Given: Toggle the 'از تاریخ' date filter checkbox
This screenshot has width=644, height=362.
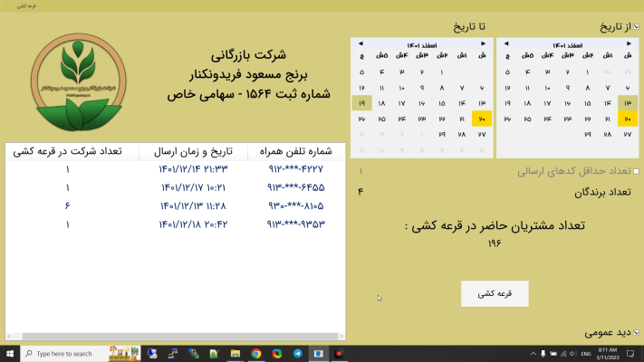Looking at the screenshot, I should tap(636, 27).
